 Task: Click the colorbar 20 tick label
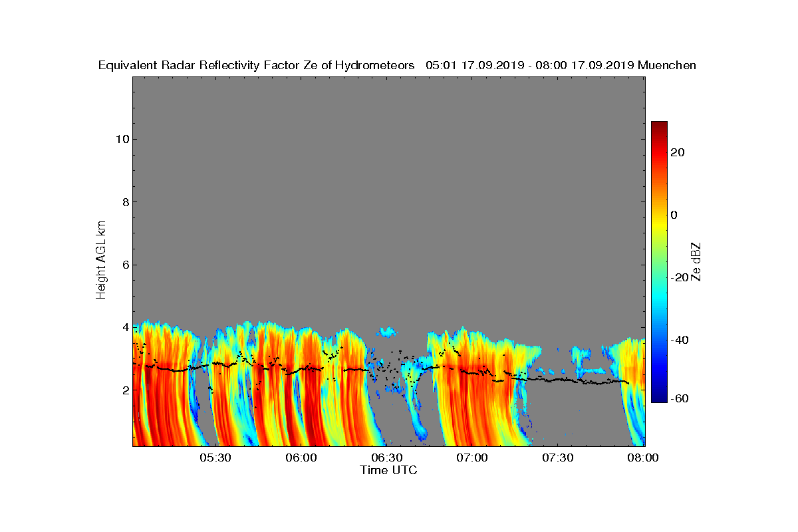pos(678,152)
